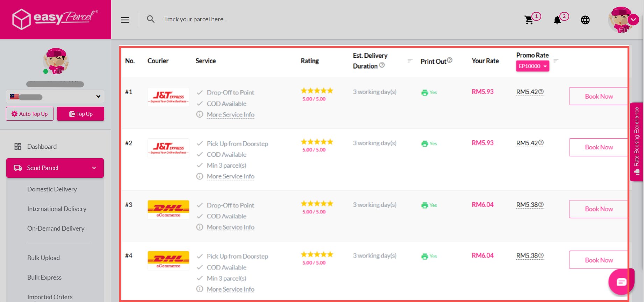Click Book Now for row #4
This screenshot has height=302, width=644.
[x=599, y=260]
